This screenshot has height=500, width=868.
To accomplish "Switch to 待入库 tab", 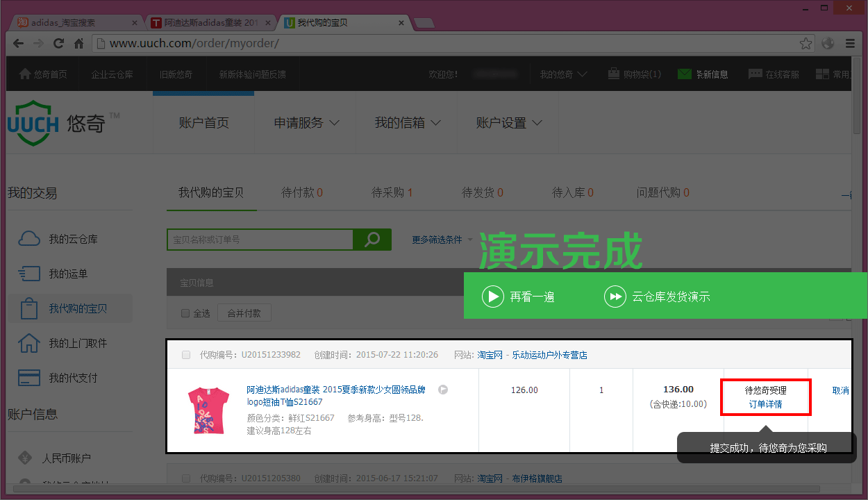I will click(573, 192).
